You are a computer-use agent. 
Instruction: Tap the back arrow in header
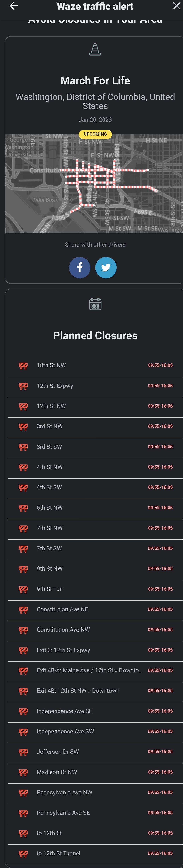13,6
